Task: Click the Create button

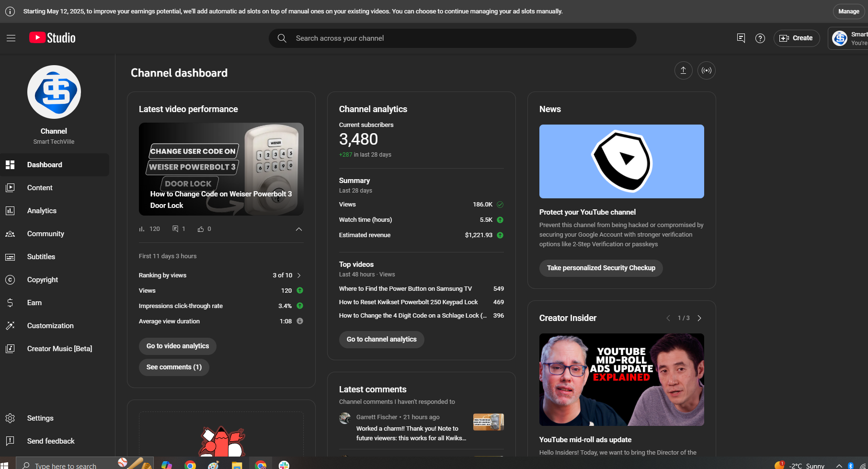Action: coord(797,38)
